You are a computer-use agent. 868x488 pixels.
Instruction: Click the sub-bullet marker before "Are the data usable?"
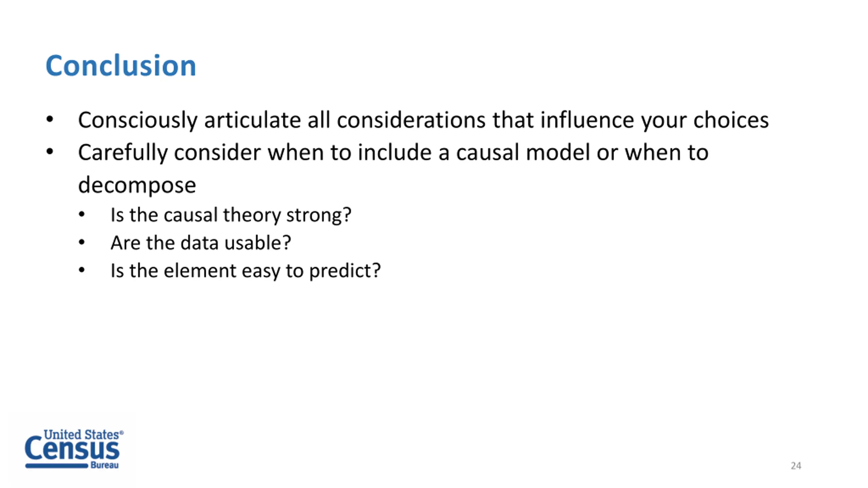[x=82, y=242]
